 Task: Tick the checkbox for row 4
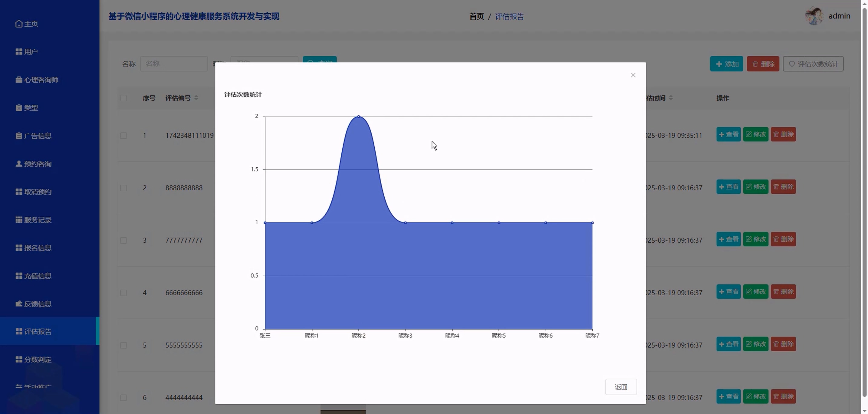tap(123, 293)
